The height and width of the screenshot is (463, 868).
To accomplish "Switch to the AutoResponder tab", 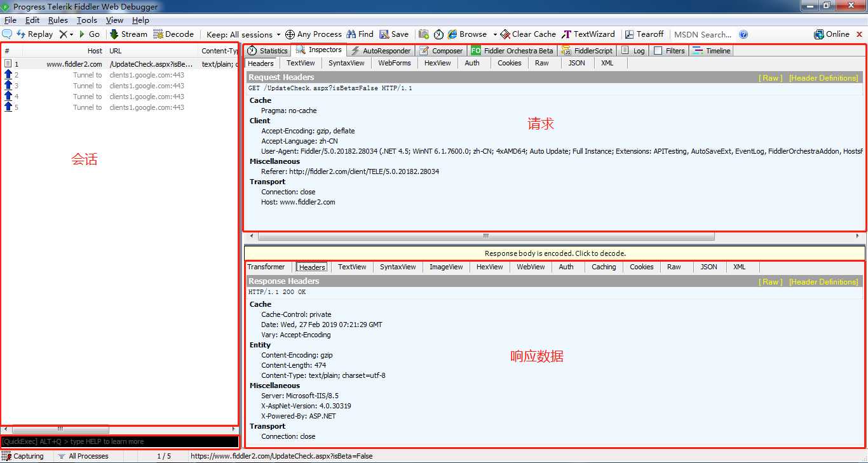I will coord(381,51).
